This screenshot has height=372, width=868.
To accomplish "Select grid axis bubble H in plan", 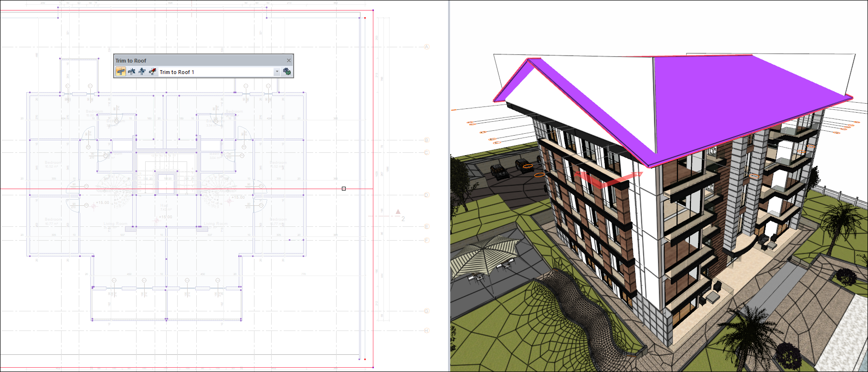I will pyautogui.click(x=427, y=330).
